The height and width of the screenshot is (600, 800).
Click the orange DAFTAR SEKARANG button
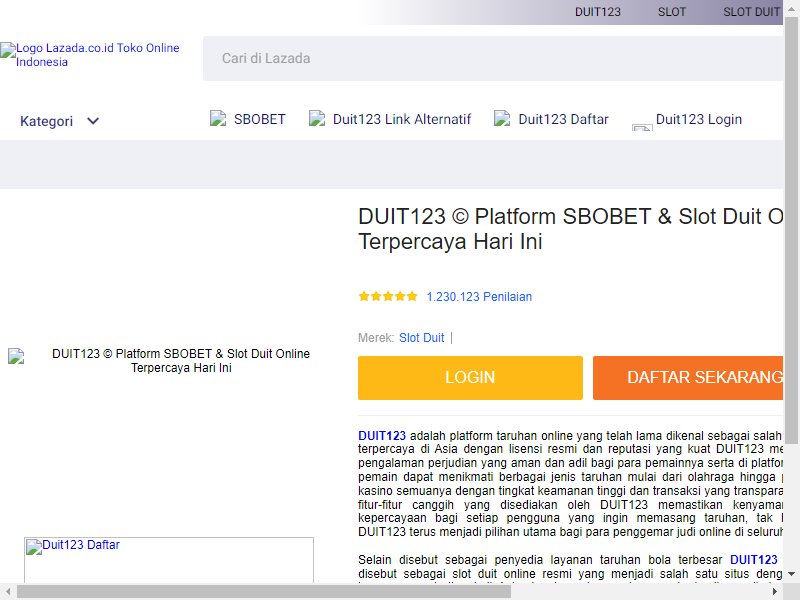pyautogui.click(x=688, y=378)
